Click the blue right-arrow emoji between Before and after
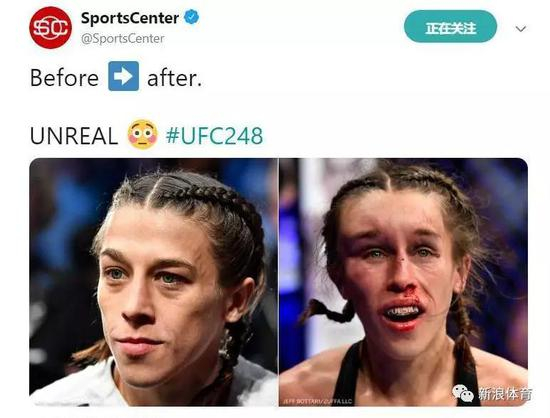This screenshot has width=550, height=418. [x=123, y=76]
